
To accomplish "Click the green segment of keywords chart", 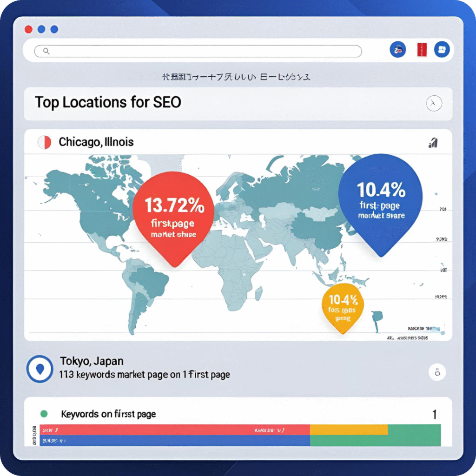I will click(x=414, y=435).
